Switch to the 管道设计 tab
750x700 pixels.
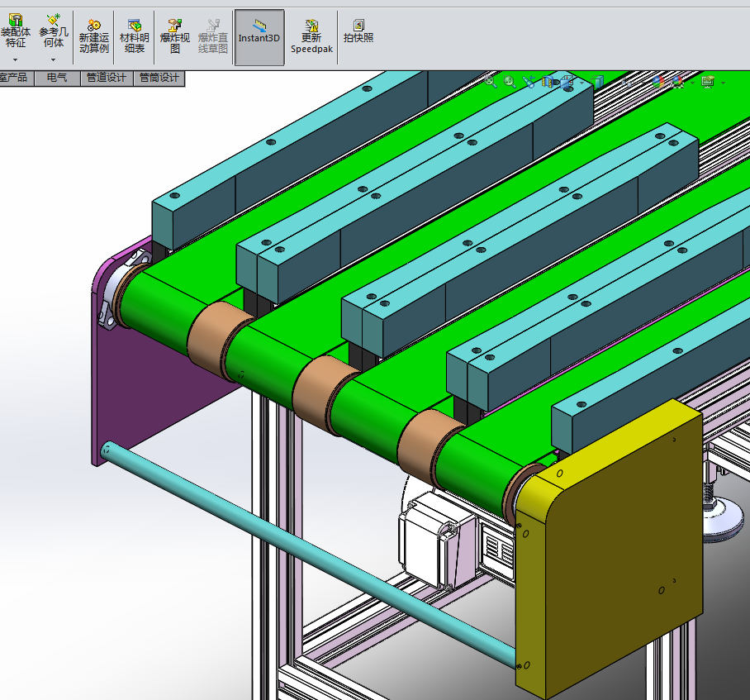pos(107,78)
